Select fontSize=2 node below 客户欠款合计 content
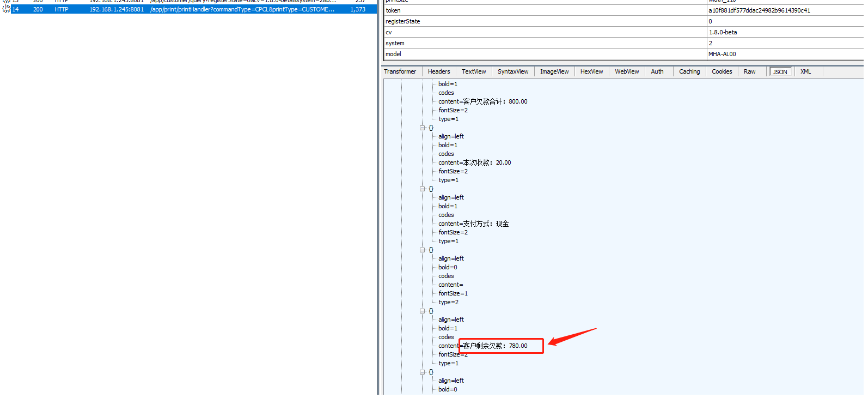Image resolution: width=868 pixels, height=398 pixels. click(453, 110)
